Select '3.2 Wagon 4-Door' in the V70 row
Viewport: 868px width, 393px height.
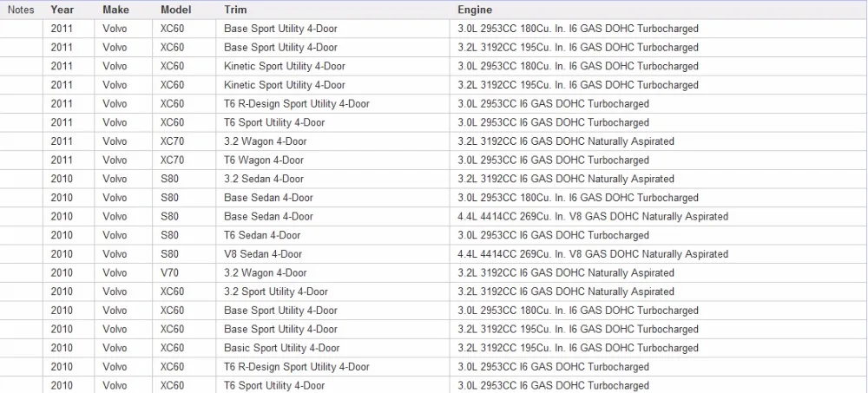click(332, 273)
